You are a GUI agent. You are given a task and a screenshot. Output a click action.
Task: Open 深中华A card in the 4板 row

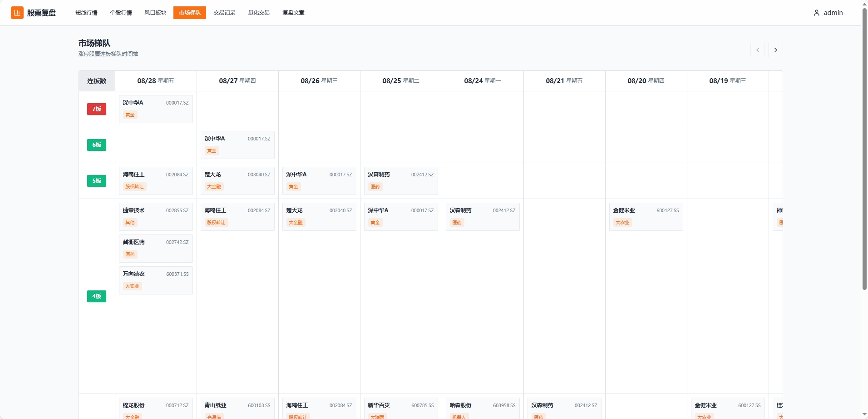[401, 217]
